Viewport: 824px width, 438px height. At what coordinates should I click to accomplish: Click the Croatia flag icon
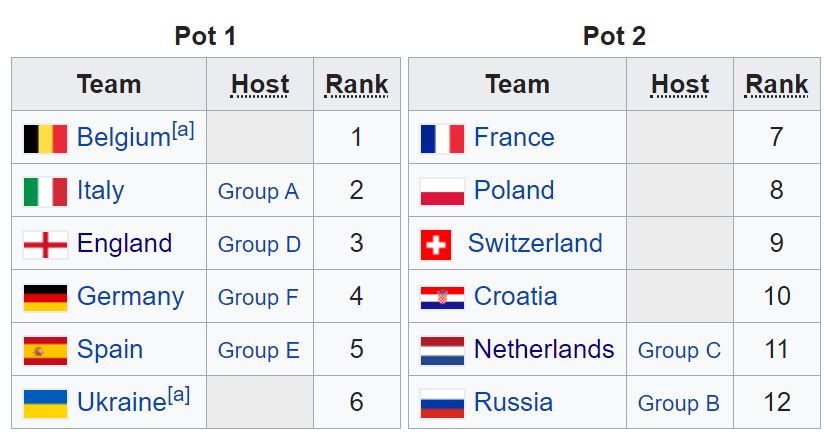pos(442,298)
